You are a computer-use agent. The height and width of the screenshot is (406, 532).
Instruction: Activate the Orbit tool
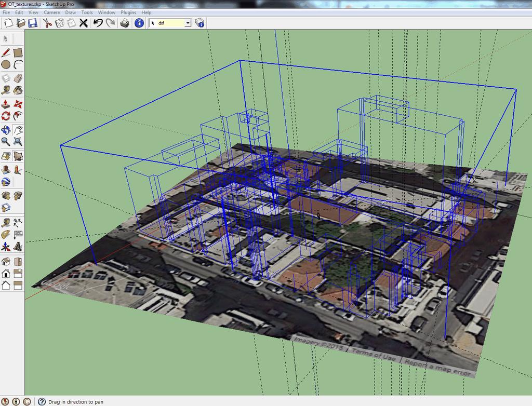point(6,130)
